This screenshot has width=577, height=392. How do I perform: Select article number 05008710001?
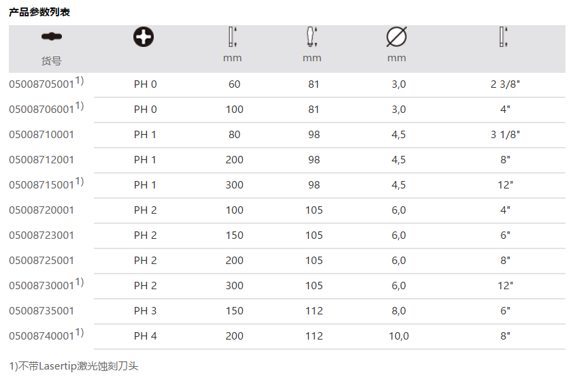tap(41, 135)
